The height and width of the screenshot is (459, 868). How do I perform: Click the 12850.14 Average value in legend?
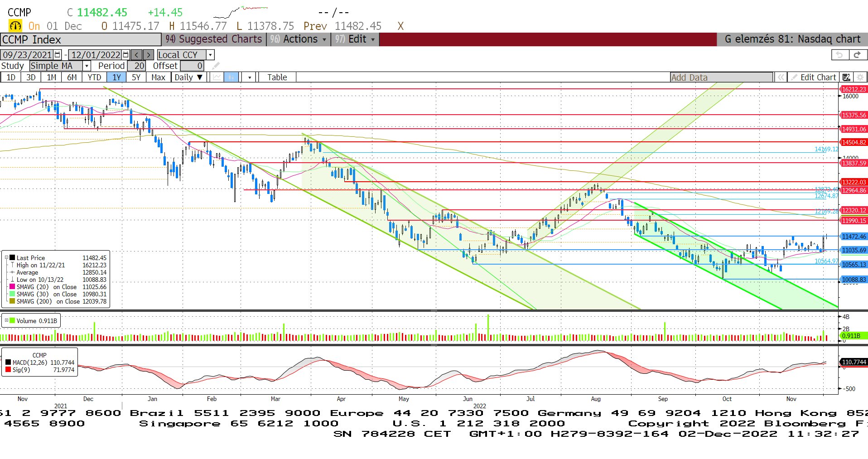pyautogui.click(x=94, y=272)
